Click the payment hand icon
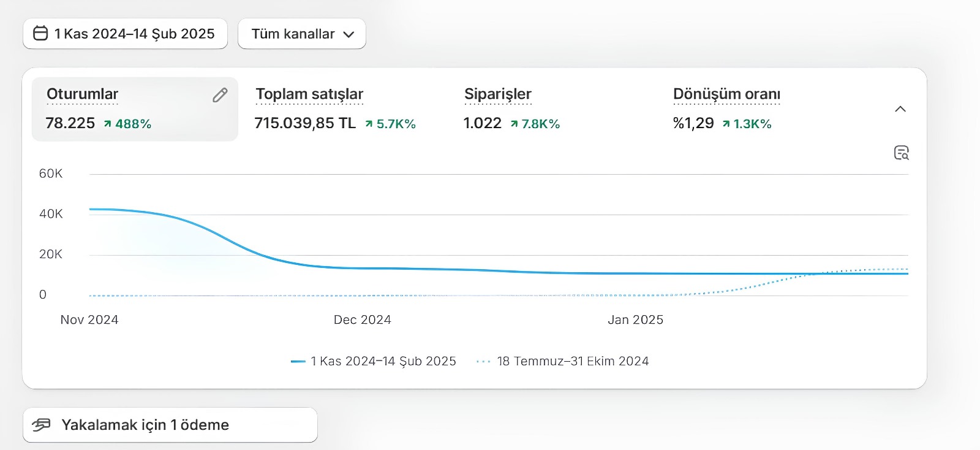980x450 pixels. click(41, 424)
